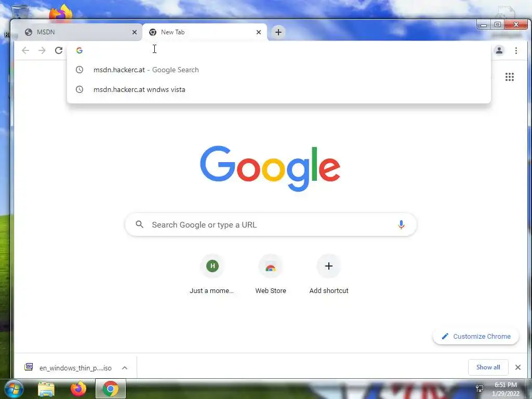Open the Chrome profile avatar
532x399 pixels.
499,50
